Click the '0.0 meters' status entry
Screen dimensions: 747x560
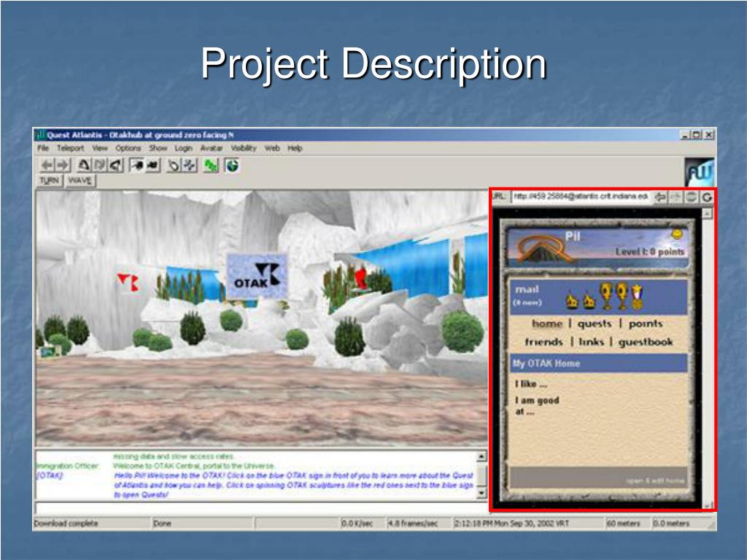671,524
